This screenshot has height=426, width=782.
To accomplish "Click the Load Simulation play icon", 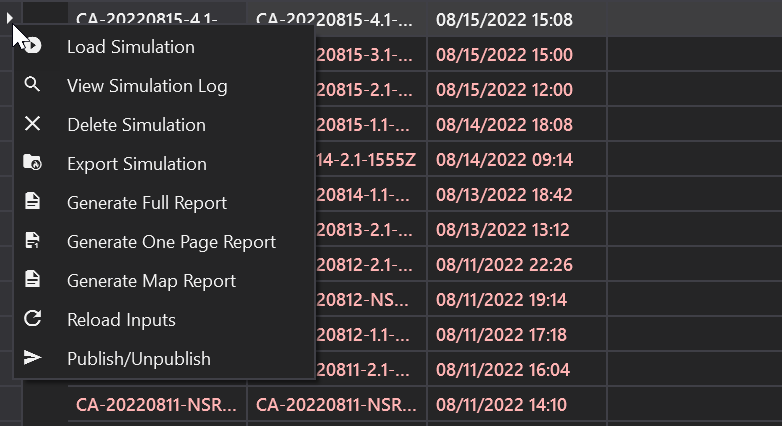I will 33,47.
